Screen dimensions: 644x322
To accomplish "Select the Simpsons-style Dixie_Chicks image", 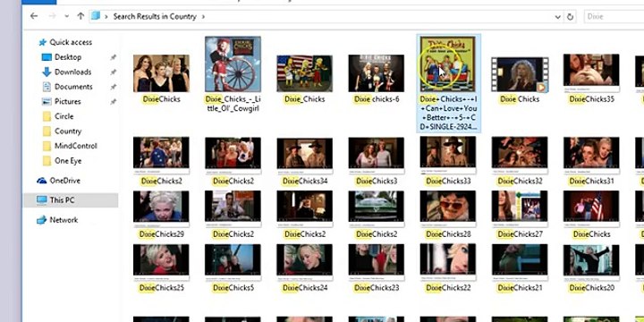I will pos(304,73).
